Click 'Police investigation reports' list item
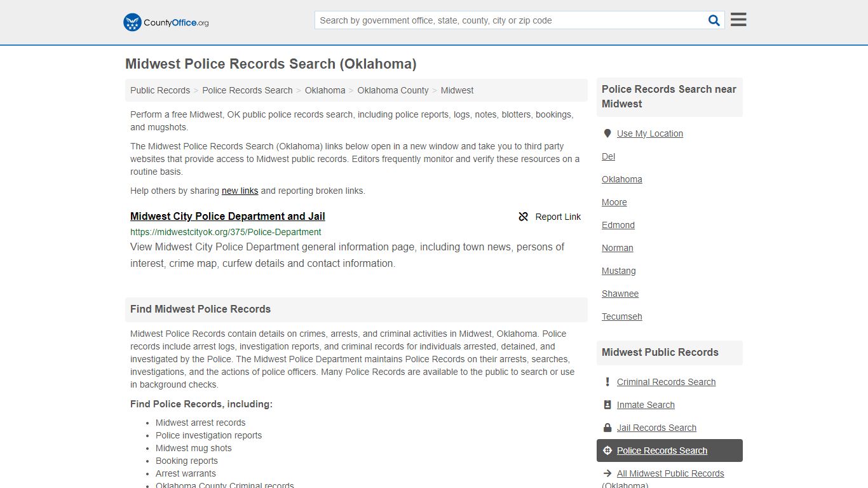 [209, 435]
